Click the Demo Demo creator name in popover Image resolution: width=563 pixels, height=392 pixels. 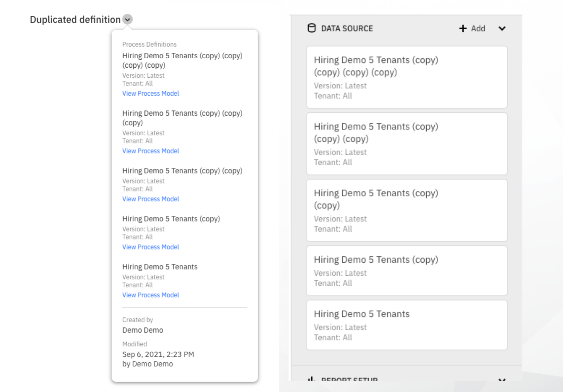143,330
